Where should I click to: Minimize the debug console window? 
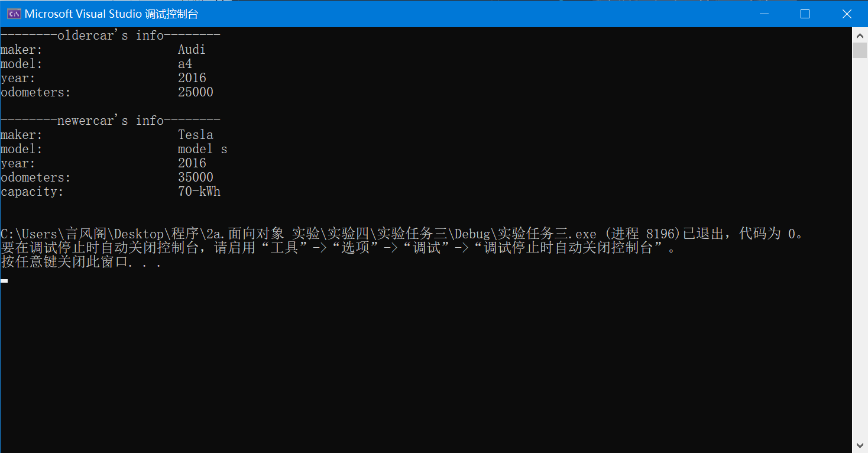[x=764, y=14]
